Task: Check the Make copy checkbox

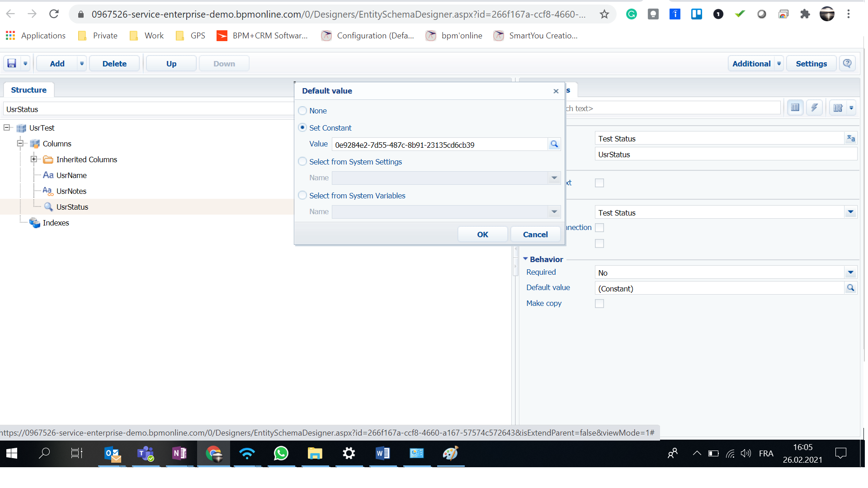Action: 599,303
